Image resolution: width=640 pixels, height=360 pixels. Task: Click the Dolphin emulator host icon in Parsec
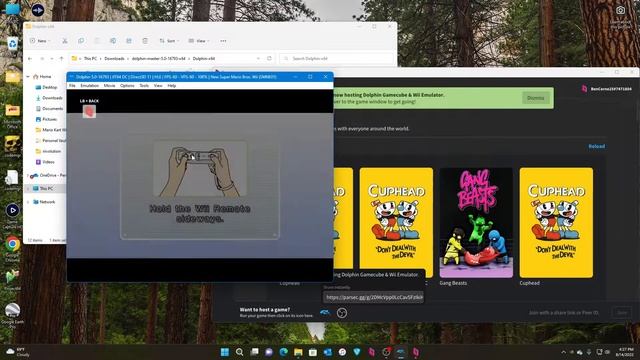(325, 313)
